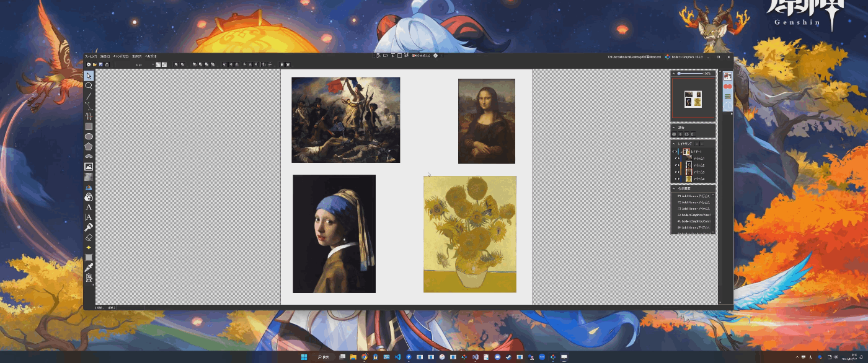This screenshot has height=363, width=868.
Task: Open the red circles side panel tab
Action: click(x=728, y=87)
